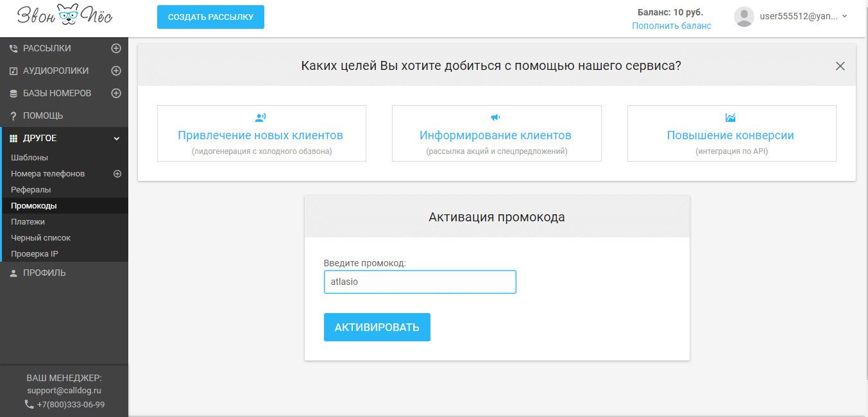Follow the Пополнить баланс link

pyautogui.click(x=671, y=26)
